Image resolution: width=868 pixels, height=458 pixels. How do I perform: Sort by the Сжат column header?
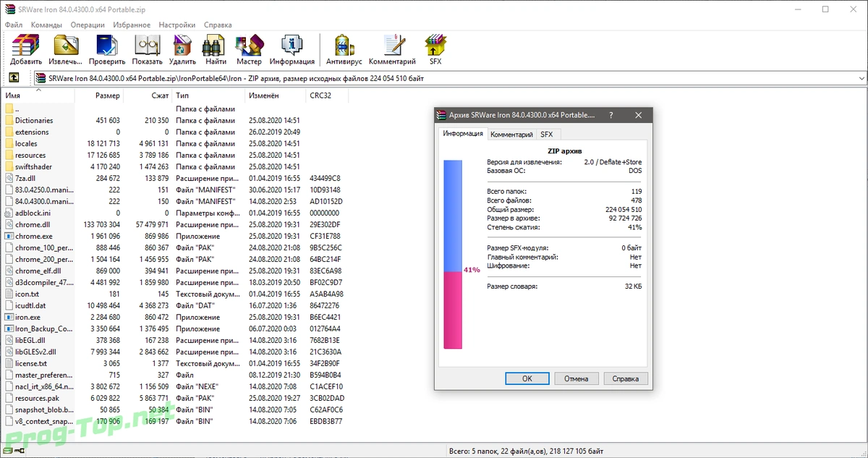(148, 96)
